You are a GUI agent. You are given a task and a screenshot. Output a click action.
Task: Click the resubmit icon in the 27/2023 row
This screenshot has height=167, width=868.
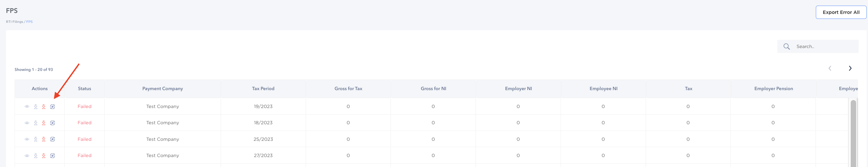(53, 156)
